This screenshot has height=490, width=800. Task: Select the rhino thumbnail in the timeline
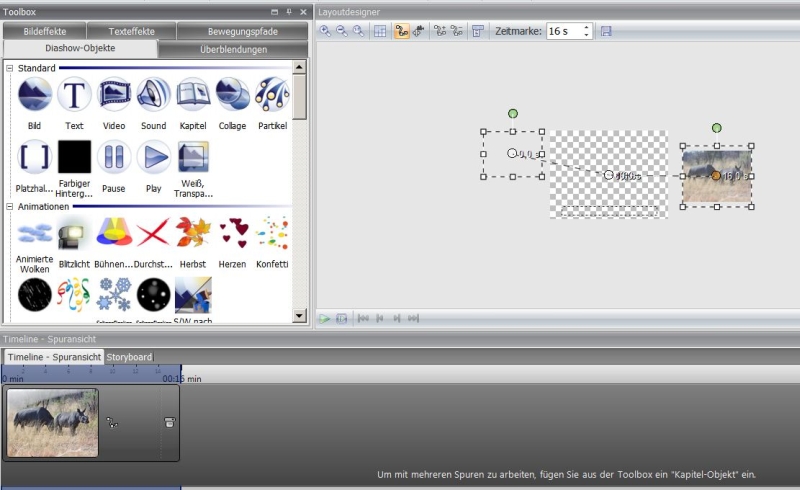[x=53, y=423]
